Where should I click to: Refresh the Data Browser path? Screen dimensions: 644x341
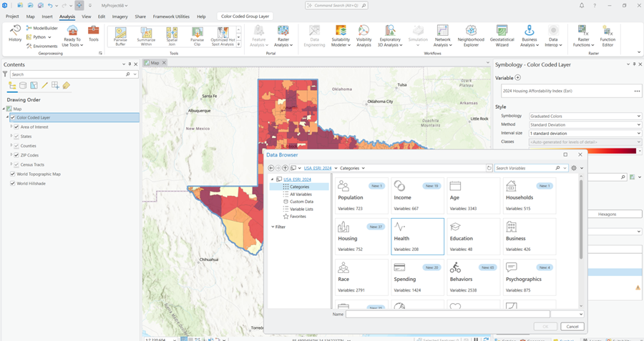[489, 168]
